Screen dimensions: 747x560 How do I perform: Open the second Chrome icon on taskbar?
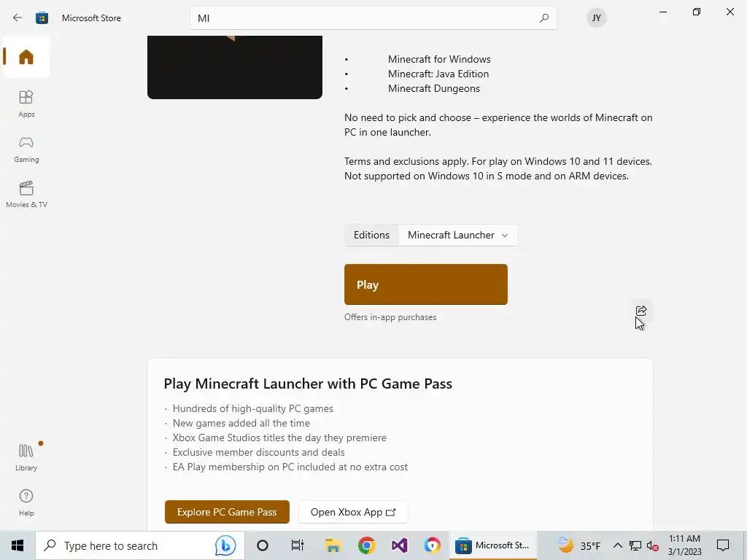click(x=432, y=545)
